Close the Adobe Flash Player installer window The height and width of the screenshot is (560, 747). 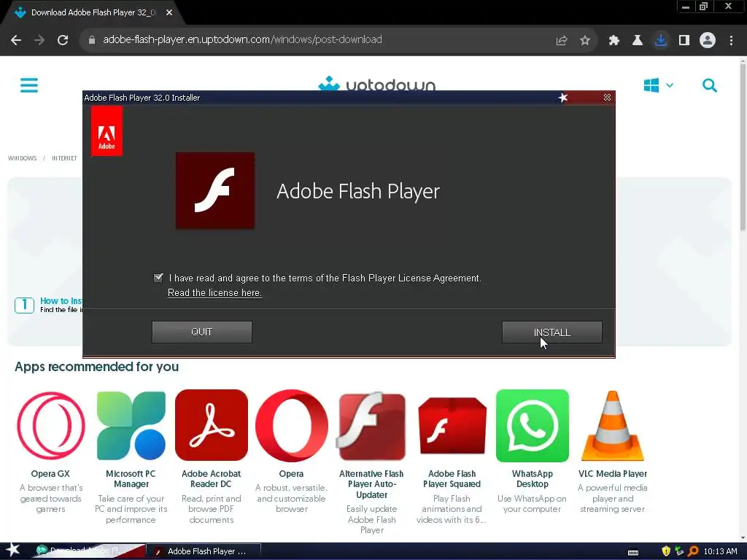tap(607, 98)
